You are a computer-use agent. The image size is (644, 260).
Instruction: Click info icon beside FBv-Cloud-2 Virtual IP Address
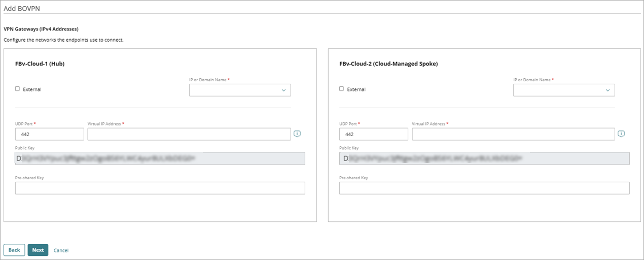pos(621,134)
